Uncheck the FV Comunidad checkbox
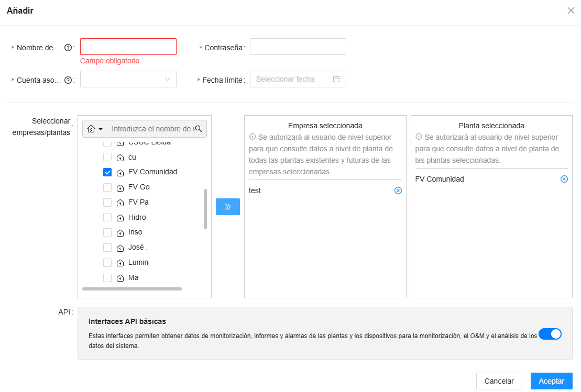581x392 pixels. coord(107,172)
